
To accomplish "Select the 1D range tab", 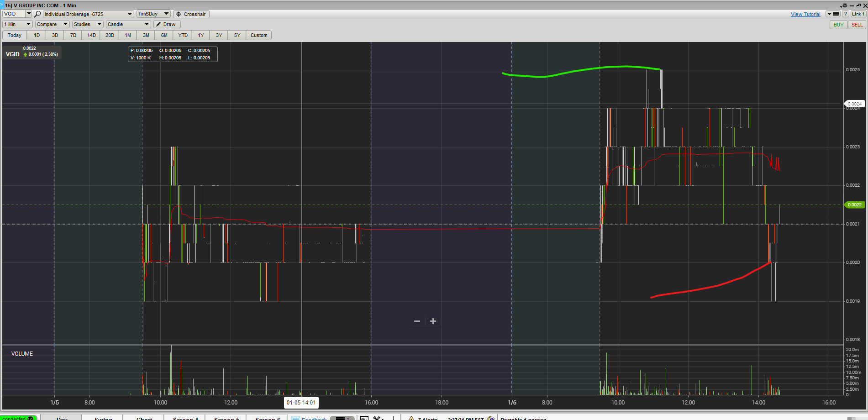I will [x=37, y=35].
